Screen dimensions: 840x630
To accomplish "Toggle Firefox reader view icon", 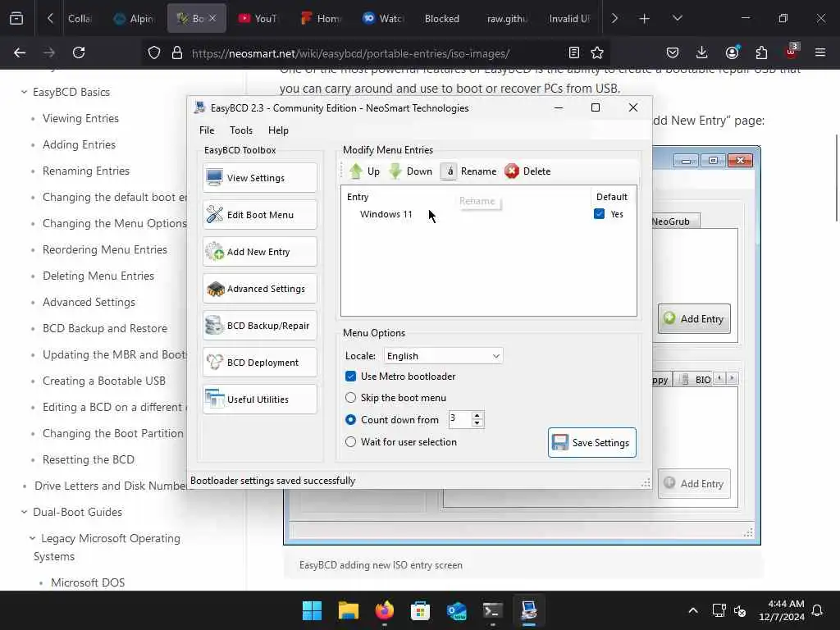I will click(573, 52).
